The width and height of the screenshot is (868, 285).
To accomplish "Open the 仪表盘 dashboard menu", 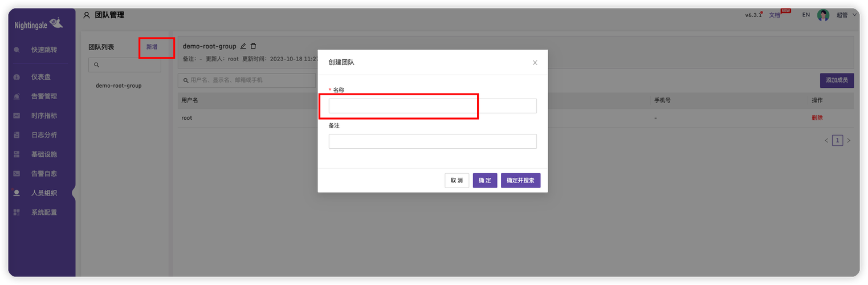I will click(x=42, y=77).
